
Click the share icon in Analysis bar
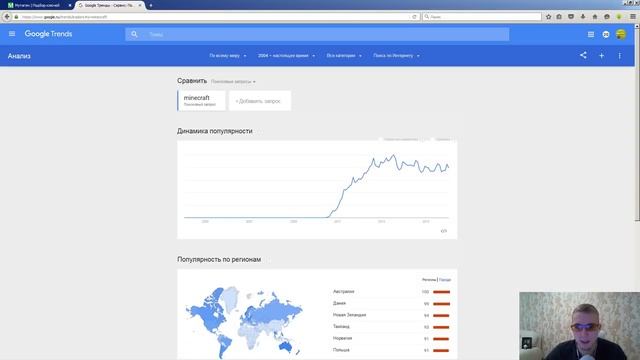(583, 55)
